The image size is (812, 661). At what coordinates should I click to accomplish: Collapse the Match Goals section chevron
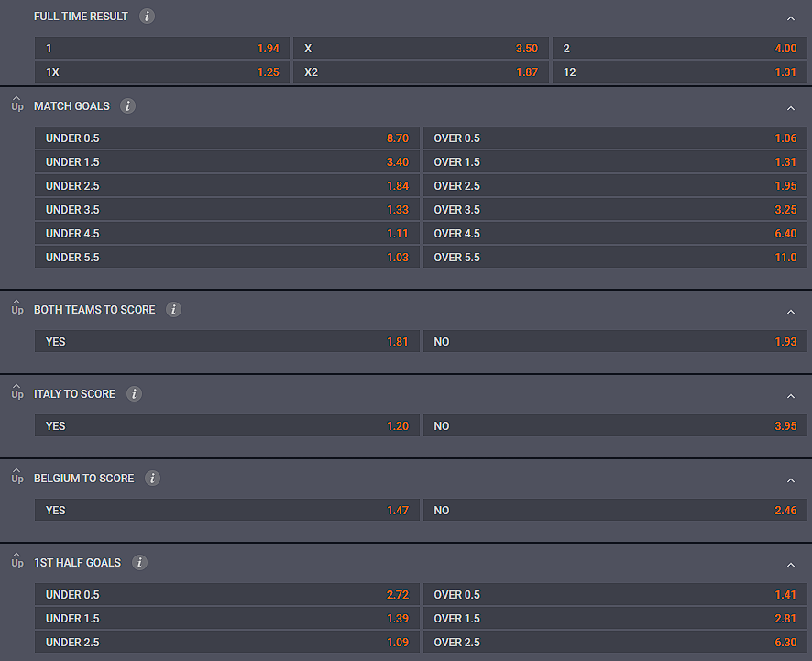point(790,108)
